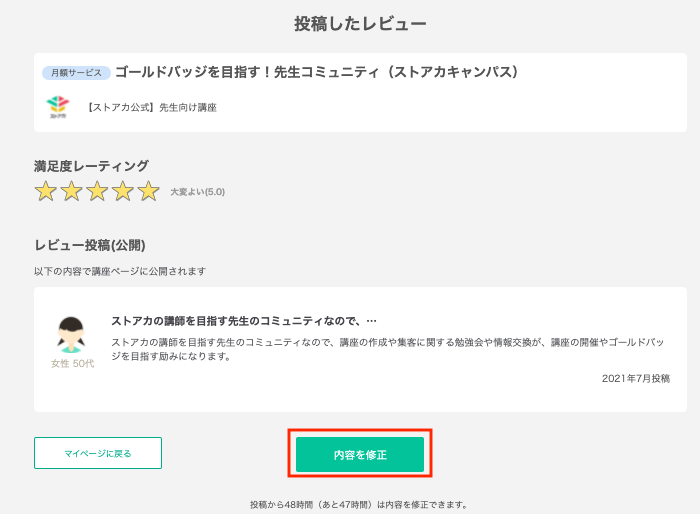The image size is (700, 514).
Task: Click the second rating star
Action: 71,192
